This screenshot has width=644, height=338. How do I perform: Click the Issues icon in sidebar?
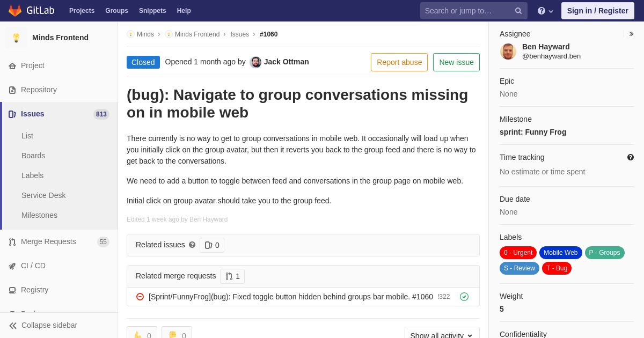[12, 114]
